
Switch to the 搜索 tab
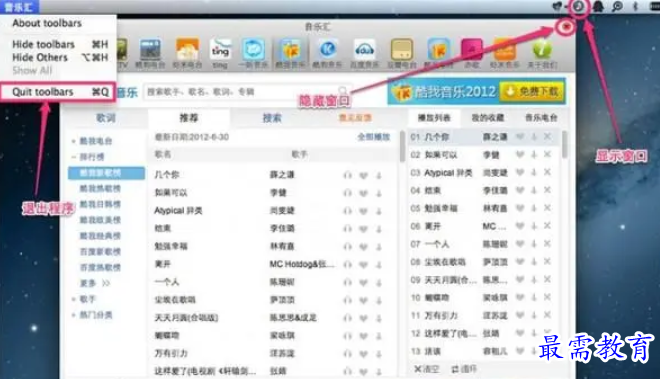272,118
